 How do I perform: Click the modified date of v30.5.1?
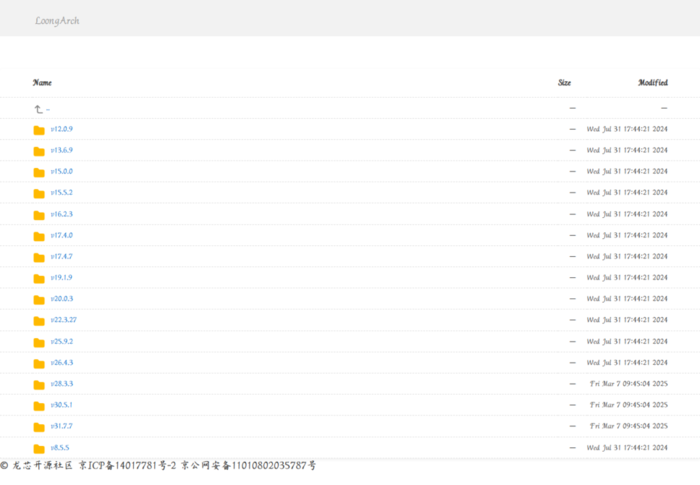pos(629,405)
